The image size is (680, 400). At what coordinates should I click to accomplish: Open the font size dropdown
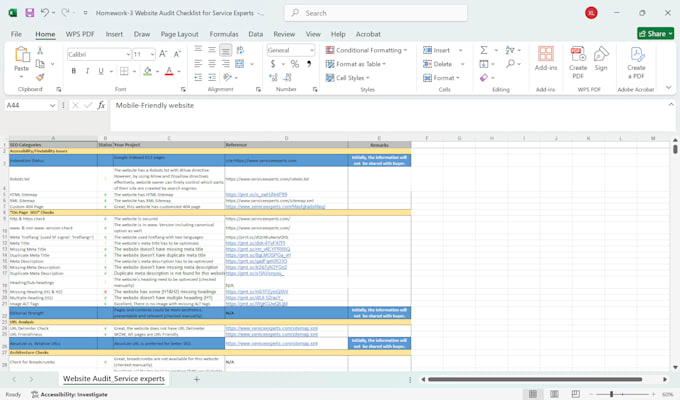(152, 54)
